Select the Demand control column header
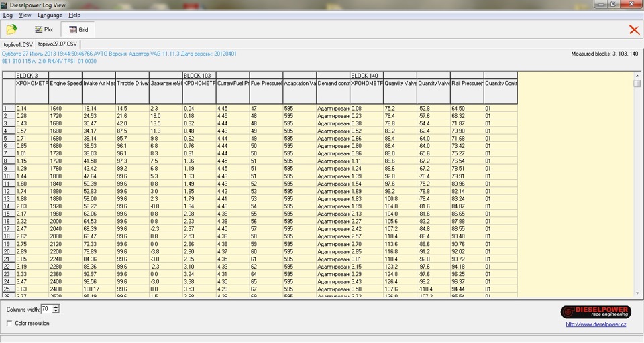 333,91
